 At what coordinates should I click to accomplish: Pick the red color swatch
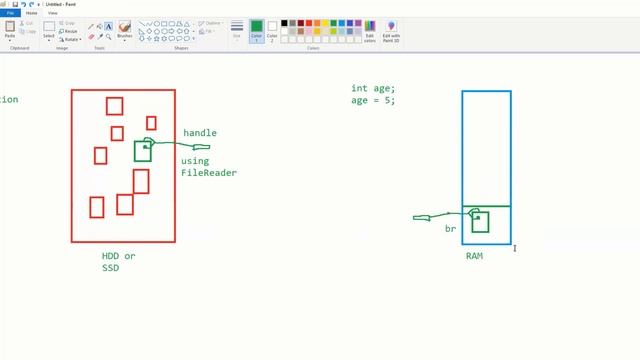pos(309,23)
